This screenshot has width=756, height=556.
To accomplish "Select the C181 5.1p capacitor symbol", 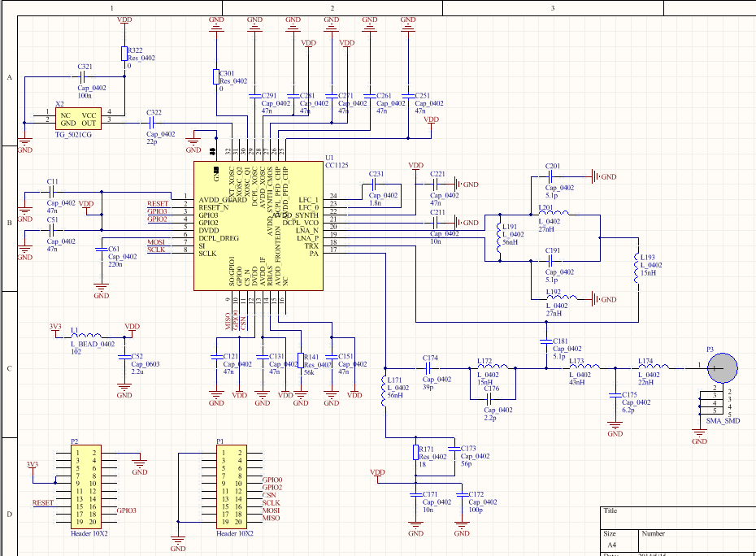I will tap(546, 341).
